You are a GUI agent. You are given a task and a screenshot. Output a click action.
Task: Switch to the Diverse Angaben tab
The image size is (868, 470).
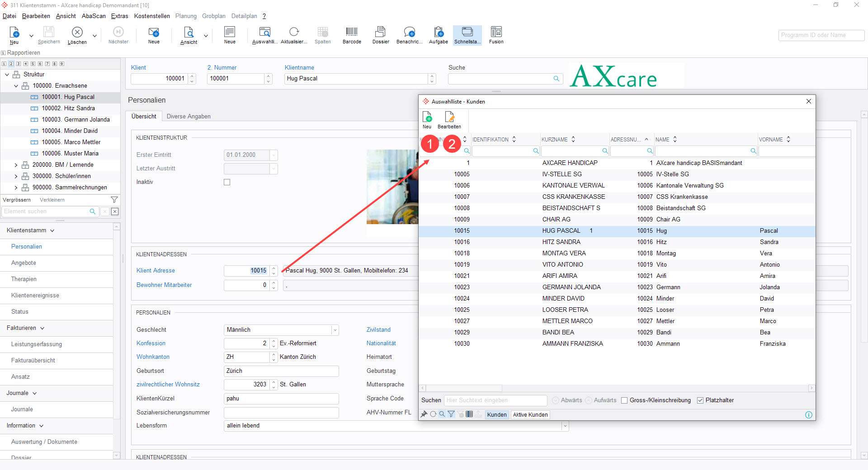(189, 117)
